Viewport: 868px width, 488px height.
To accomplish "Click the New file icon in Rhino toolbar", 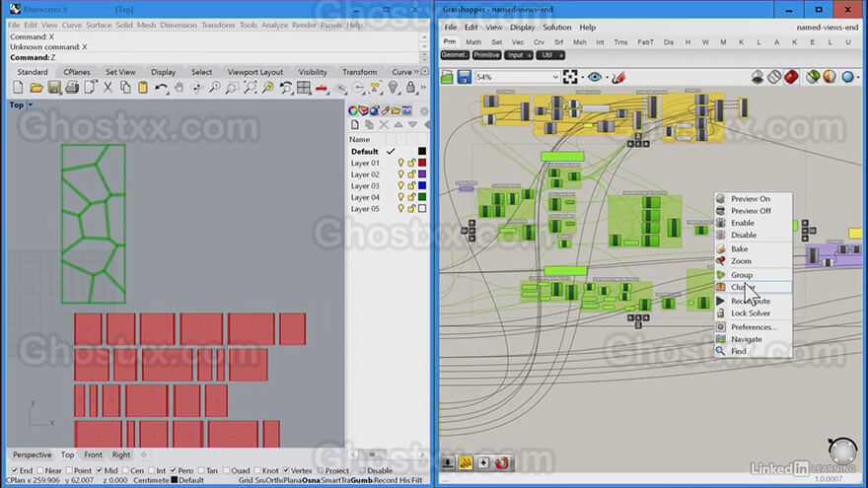I will pyautogui.click(x=19, y=88).
